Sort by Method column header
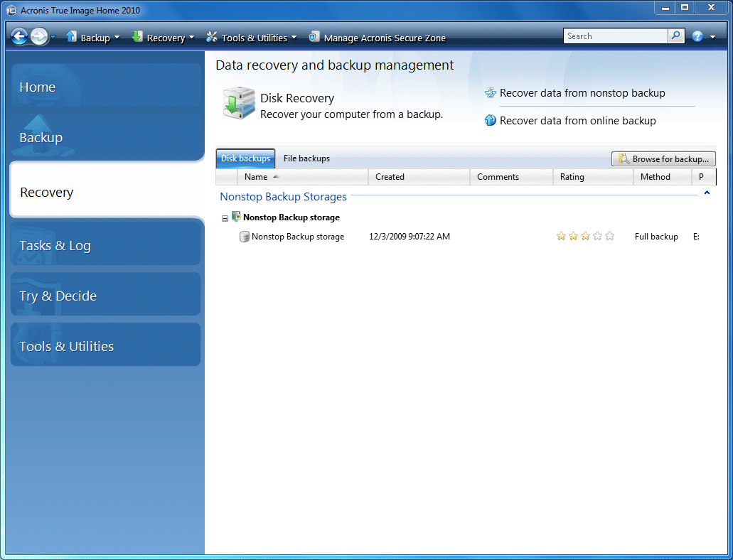This screenshot has height=560, width=733. (663, 177)
